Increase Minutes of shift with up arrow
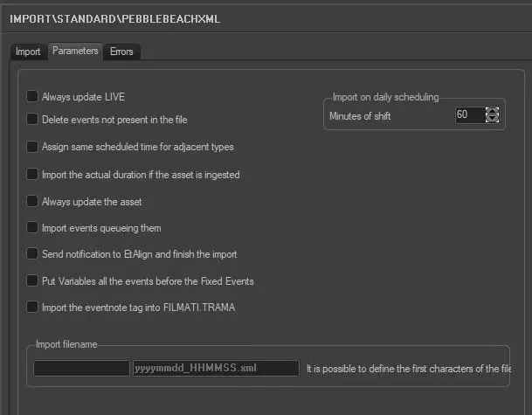Viewport: 532px width, 415px height. 492,111
